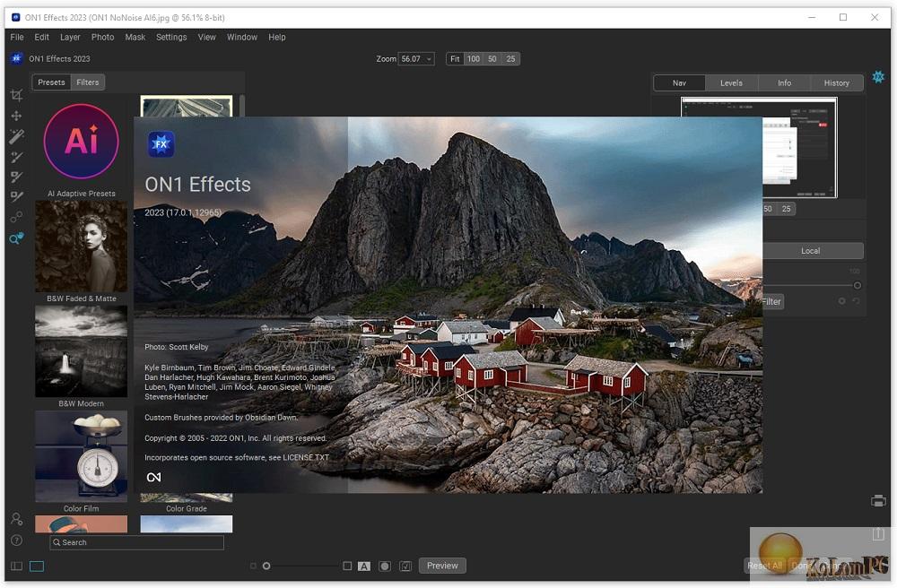The height and width of the screenshot is (588, 897).
Task: Open the Help menu
Action: click(277, 37)
